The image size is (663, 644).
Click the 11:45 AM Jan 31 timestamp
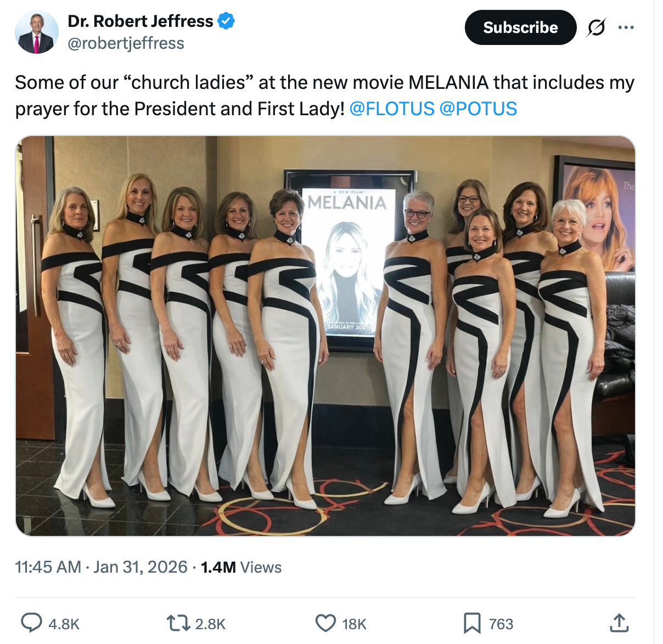(x=101, y=567)
